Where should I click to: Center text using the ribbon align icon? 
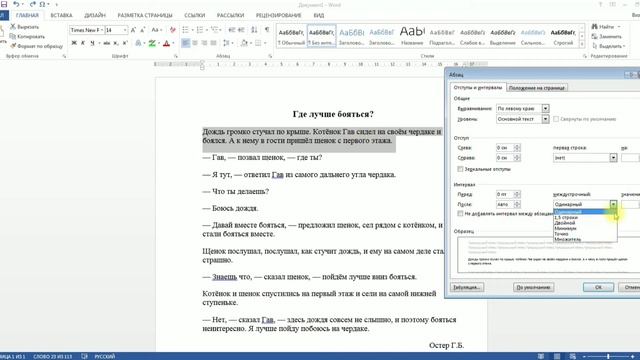coord(195,43)
